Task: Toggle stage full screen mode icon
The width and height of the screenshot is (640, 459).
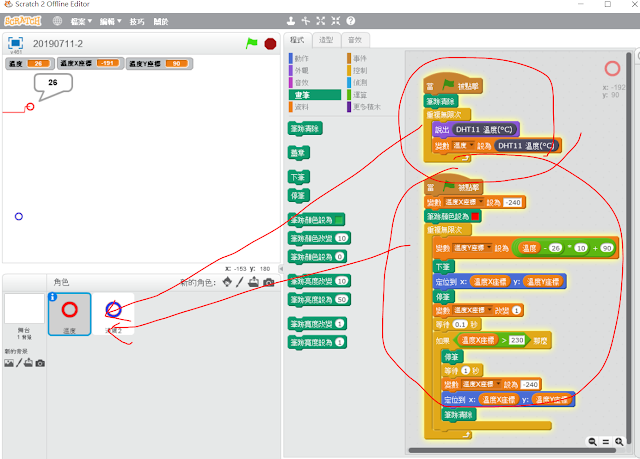Action: (x=16, y=43)
